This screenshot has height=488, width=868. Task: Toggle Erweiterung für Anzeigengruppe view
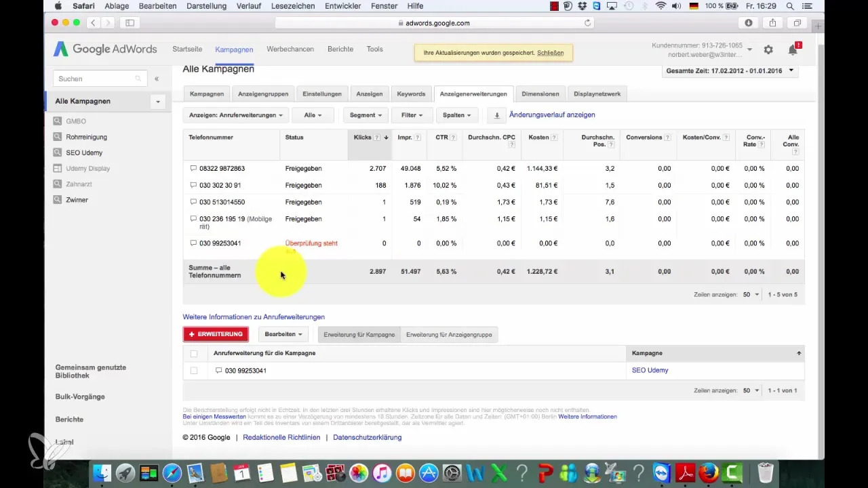[449, 335]
